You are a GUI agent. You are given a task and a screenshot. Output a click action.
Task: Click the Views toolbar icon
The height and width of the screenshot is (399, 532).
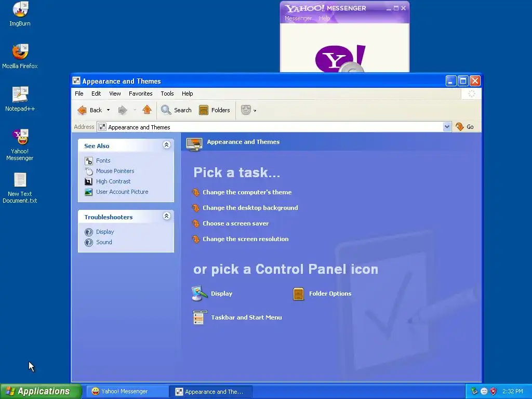[x=246, y=110]
